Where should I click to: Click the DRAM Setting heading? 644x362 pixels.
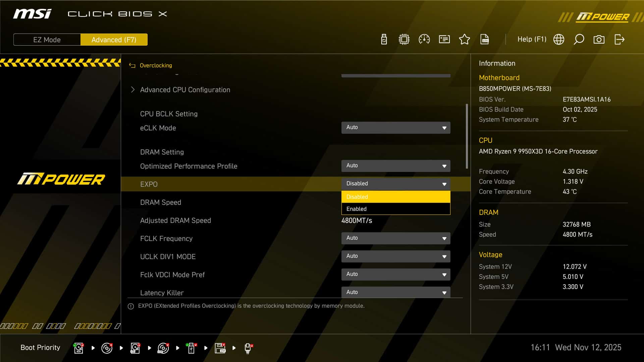[x=162, y=152]
